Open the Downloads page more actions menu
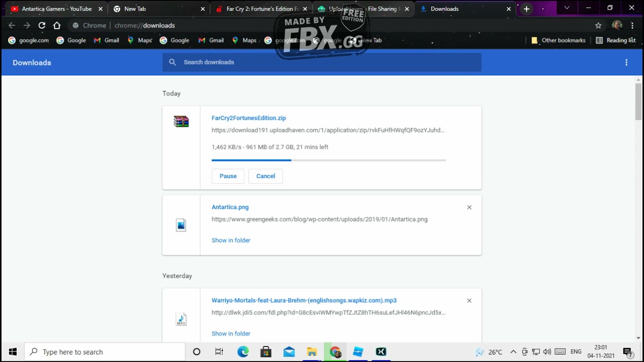The height and width of the screenshot is (362, 644). click(626, 62)
